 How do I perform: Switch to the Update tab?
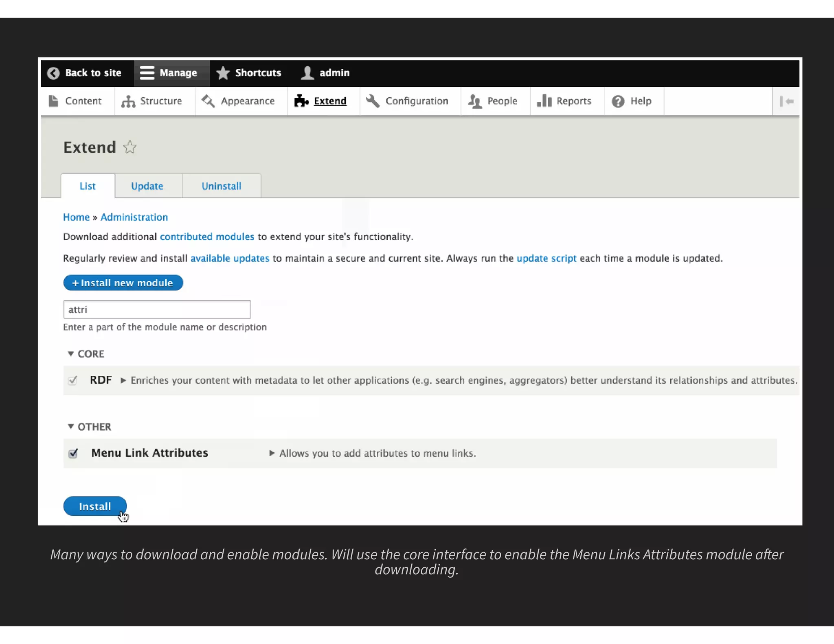(147, 186)
